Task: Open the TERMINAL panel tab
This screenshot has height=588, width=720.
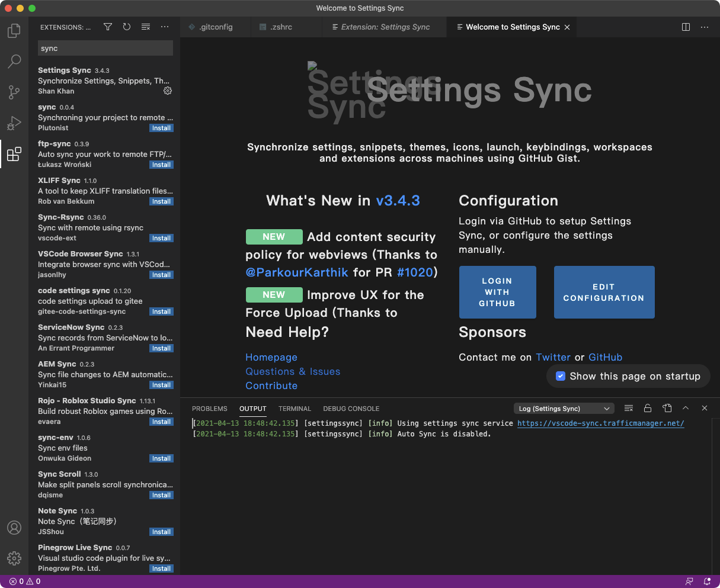Action: (x=295, y=409)
